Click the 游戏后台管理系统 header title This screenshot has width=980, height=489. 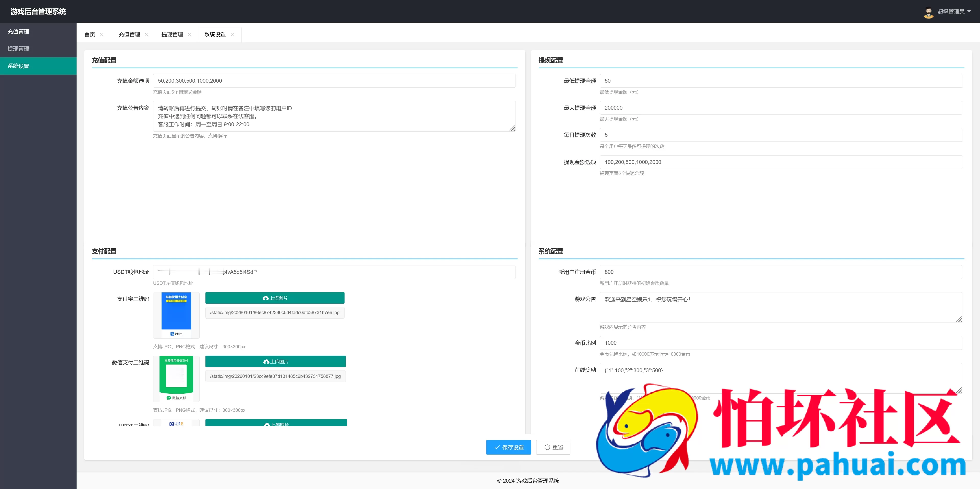click(38, 12)
